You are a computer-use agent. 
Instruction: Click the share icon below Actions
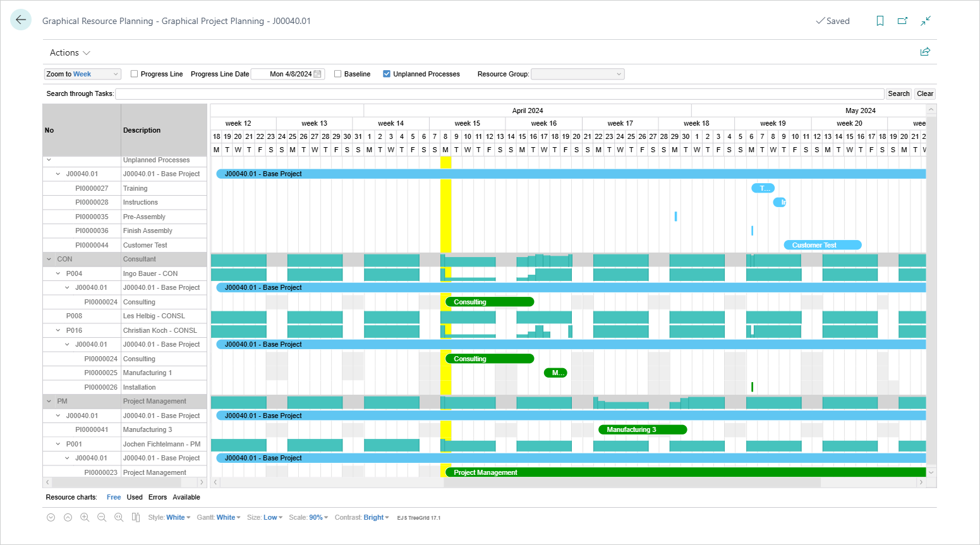coord(925,52)
